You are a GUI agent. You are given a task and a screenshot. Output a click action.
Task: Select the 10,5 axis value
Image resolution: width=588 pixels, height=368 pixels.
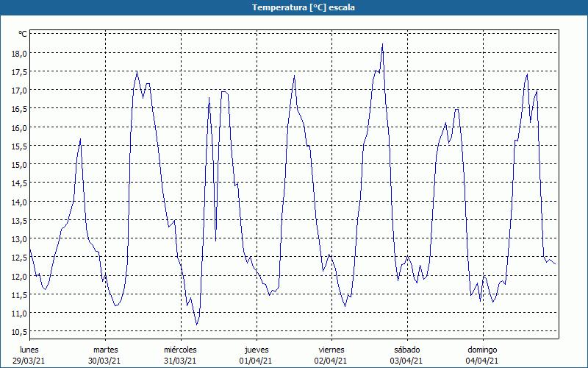click(19, 332)
